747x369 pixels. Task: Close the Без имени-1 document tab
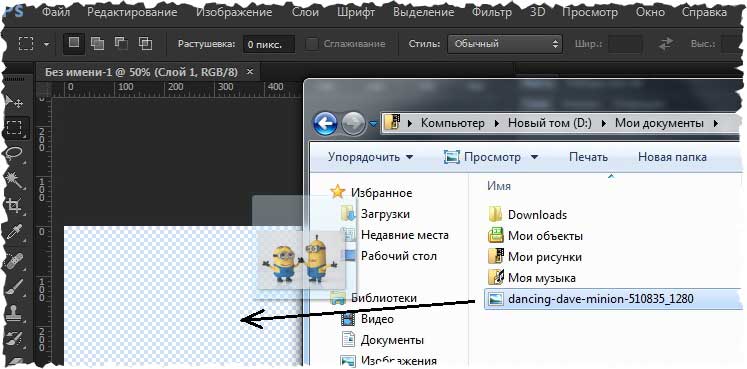pyautogui.click(x=250, y=72)
